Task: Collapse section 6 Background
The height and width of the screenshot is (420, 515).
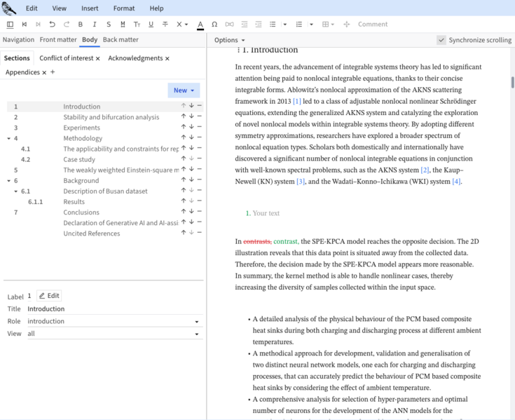Action: pyautogui.click(x=9, y=181)
